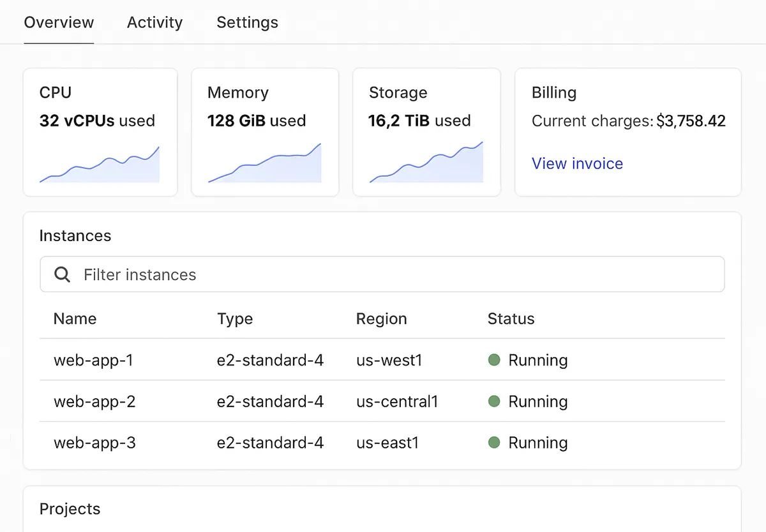Switch to the Activity tab
The image size is (766, 532).
pos(154,22)
